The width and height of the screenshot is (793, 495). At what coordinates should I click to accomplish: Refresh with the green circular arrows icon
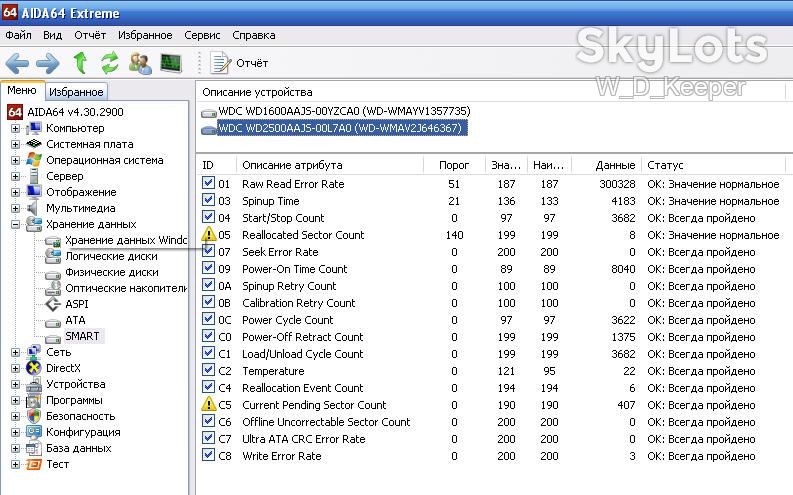[x=109, y=63]
